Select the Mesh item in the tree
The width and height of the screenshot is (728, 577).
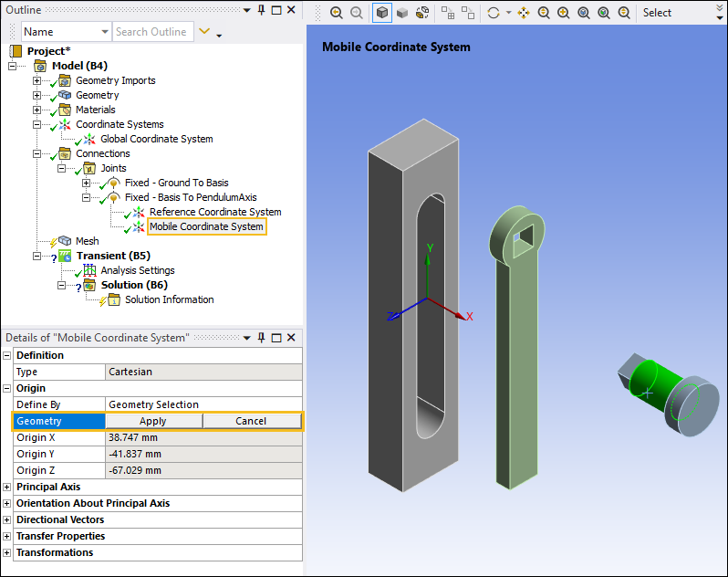pos(87,241)
